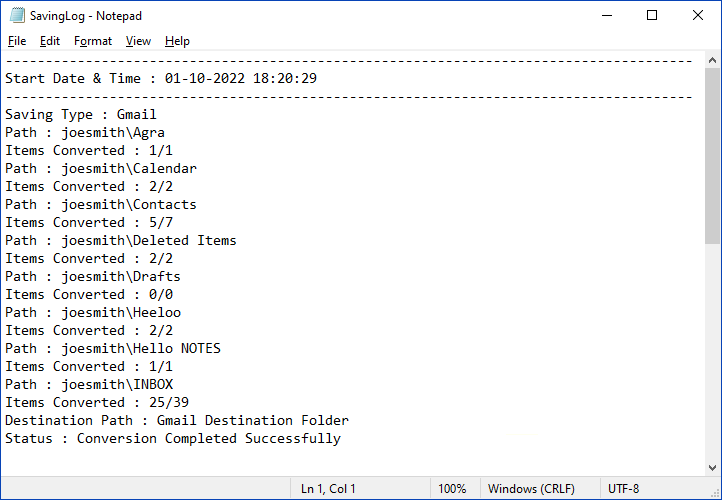The image size is (722, 500).
Task: Click the scroll up arrow
Action: pos(712,60)
